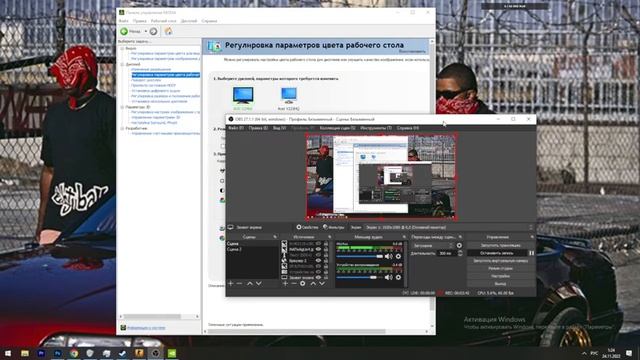Adjust the Mic/Aux volume slider
640x360 pixels.
pyautogui.click(x=360, y=256)
